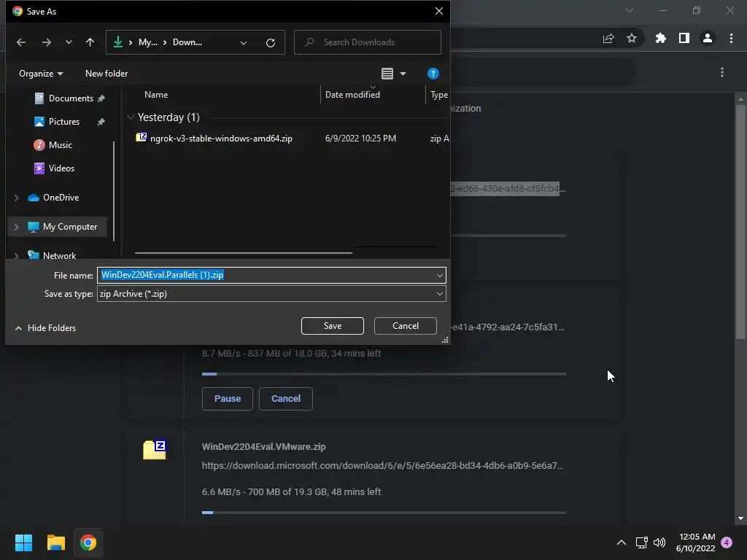Go up one folder level
747x560 pixels.
click(x=90, y=42)
